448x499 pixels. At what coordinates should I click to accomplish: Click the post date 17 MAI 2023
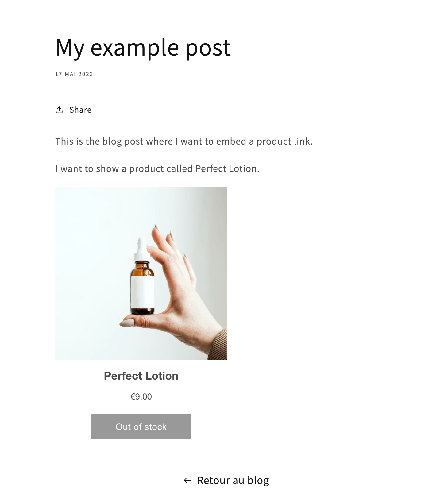74,74
